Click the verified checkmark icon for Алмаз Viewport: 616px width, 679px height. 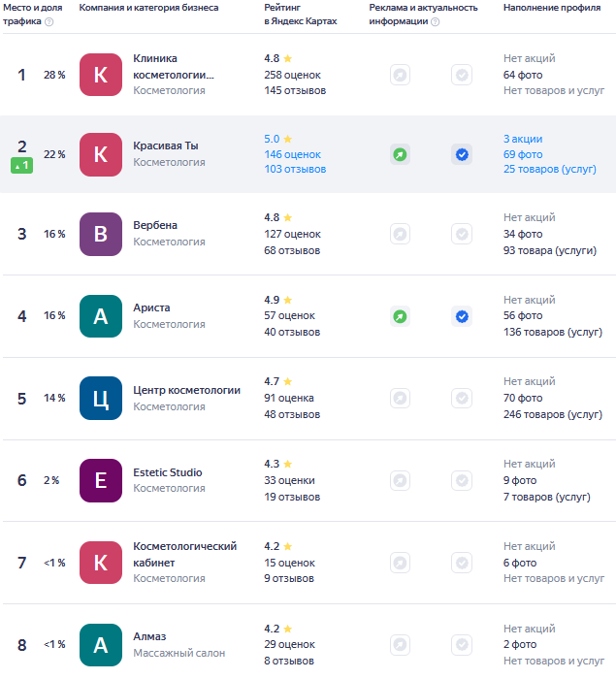pos(462,645)
